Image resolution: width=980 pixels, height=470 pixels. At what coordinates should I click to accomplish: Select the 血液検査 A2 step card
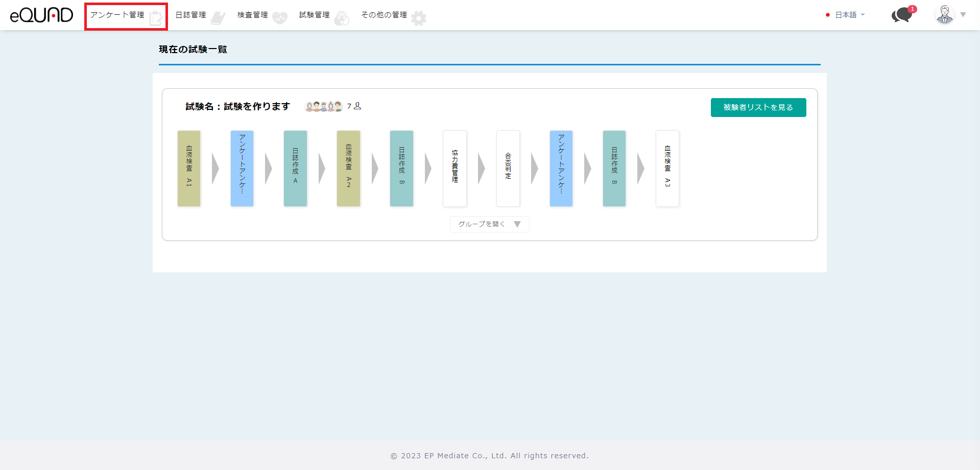point(348,168)
